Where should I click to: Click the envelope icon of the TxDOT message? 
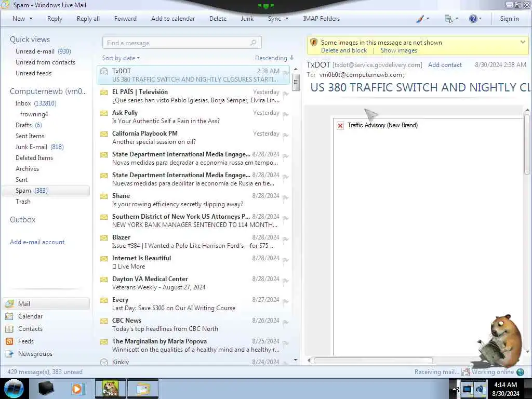(104, 71)
